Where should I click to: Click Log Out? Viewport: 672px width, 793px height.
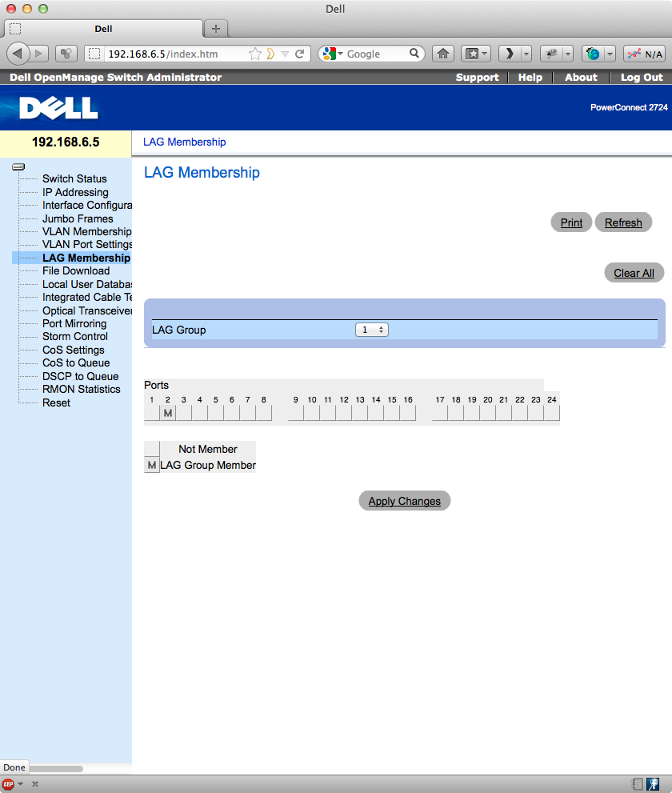[x=642, y=78]
